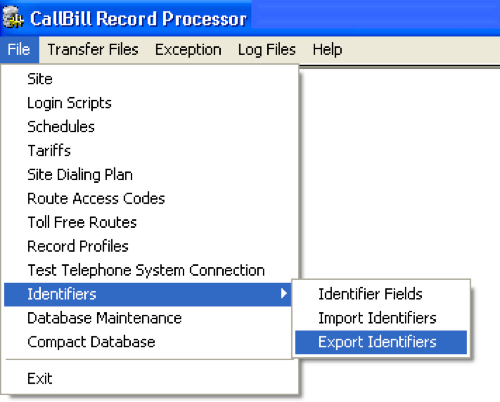Select Site from the File menu

coord(149,79)
